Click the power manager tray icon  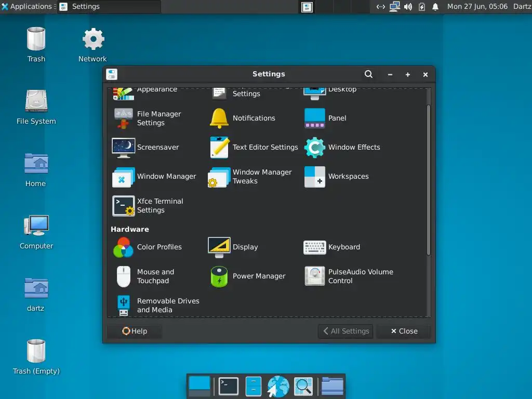tap(422, 7)
